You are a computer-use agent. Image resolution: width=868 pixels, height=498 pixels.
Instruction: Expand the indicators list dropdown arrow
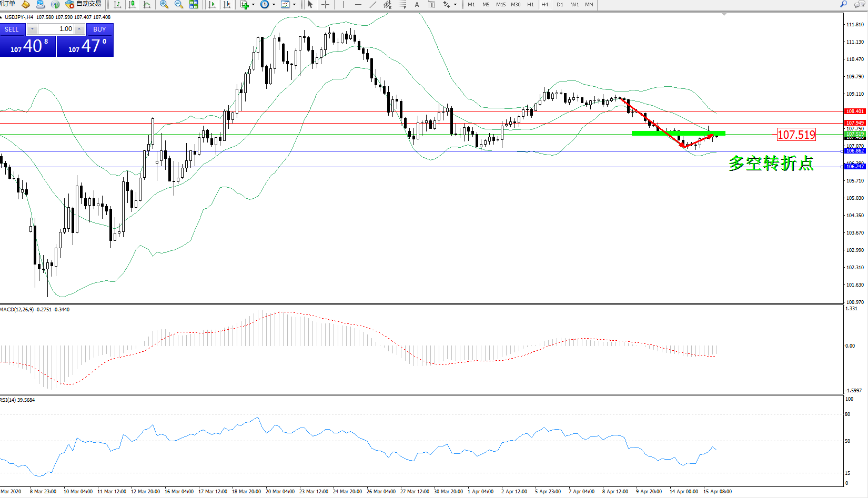click(x=254, y=5)
